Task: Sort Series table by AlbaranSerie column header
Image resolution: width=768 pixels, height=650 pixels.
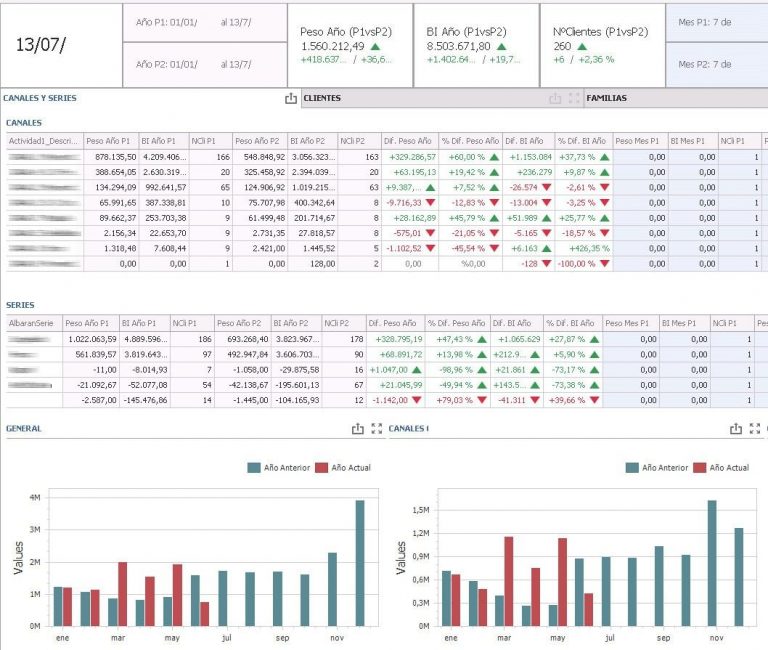Action: coord(32,323)
